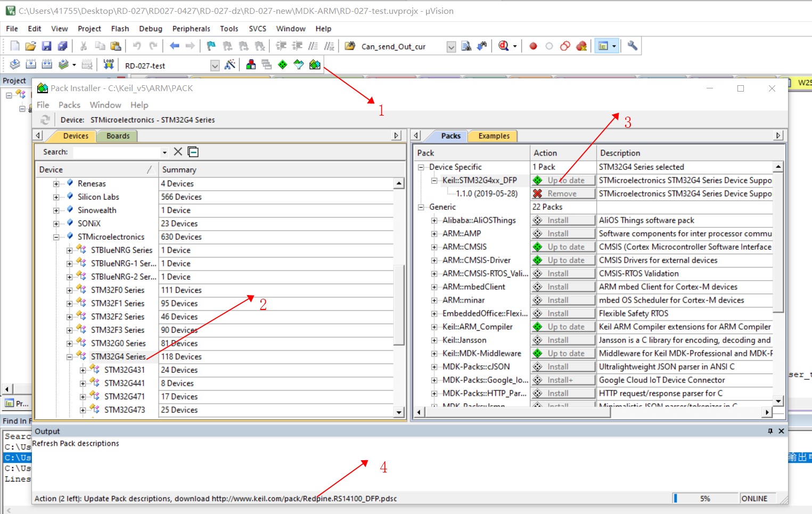Open the Packs menu in Pack Installer

tap(69, 105)
